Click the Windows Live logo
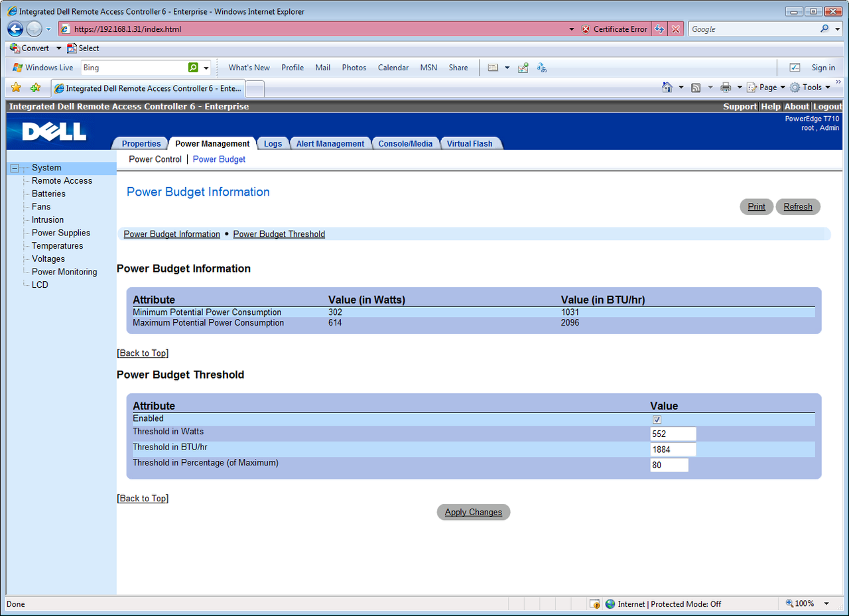849x616 pixels. [x=17, y=68]
